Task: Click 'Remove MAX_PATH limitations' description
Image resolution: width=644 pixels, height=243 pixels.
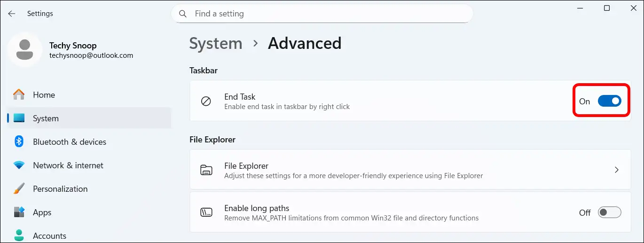Action: coord(352,218)
